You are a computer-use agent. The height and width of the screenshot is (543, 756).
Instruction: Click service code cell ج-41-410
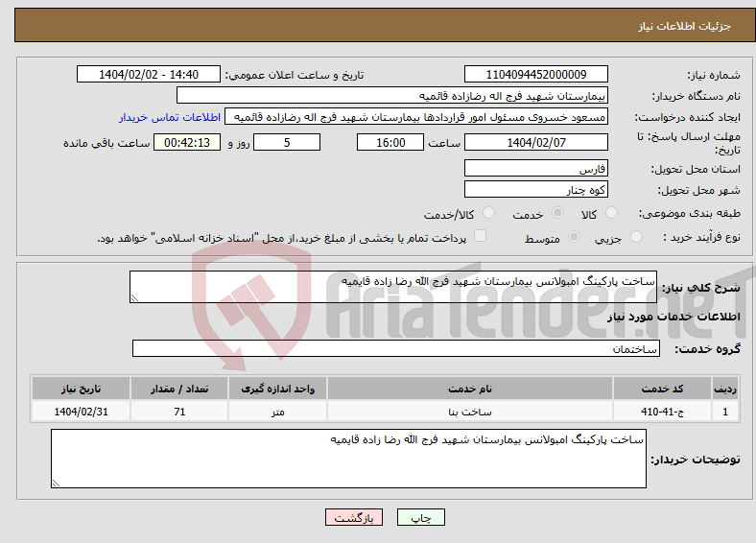[x=663, y=412]
